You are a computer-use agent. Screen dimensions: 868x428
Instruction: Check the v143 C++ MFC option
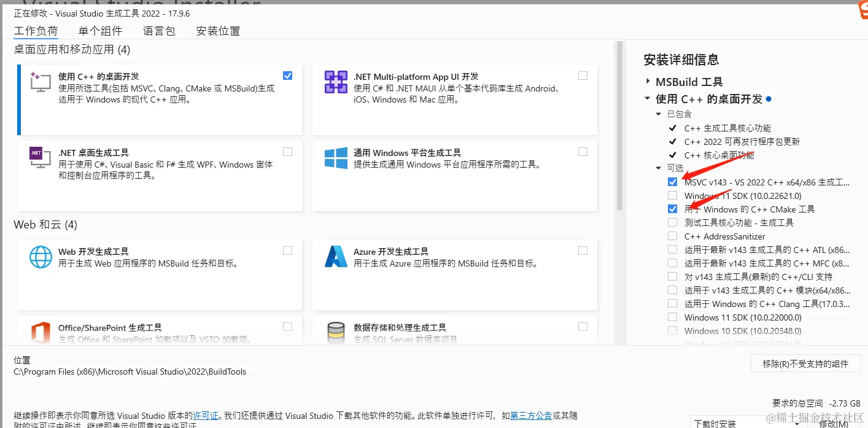point(673,263)
